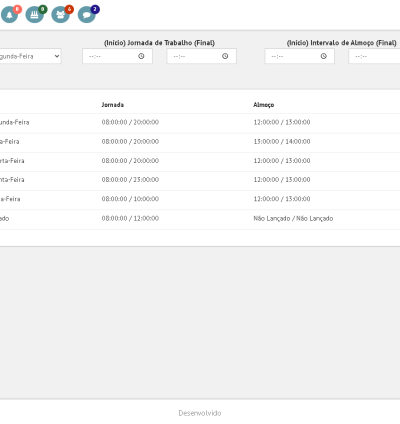
Task: Select the row with lunch 13:00:00 / 14:00:00
Action: point(200,142)
